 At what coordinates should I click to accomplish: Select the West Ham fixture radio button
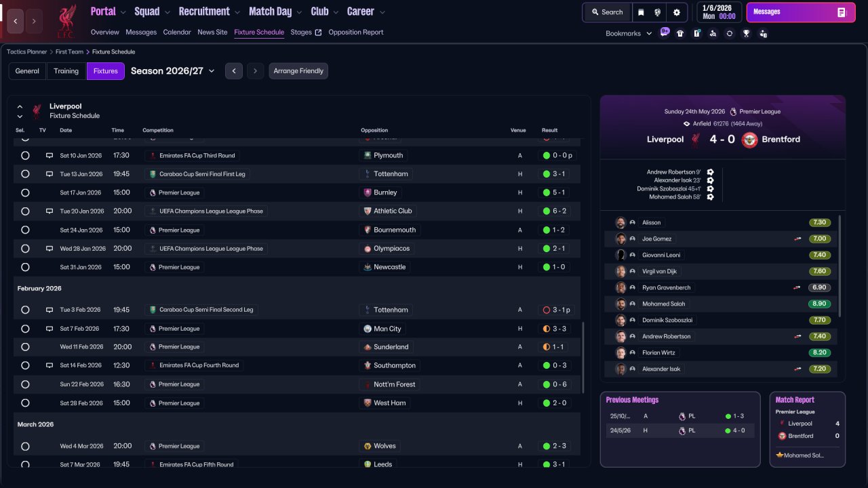coord(25,403)
